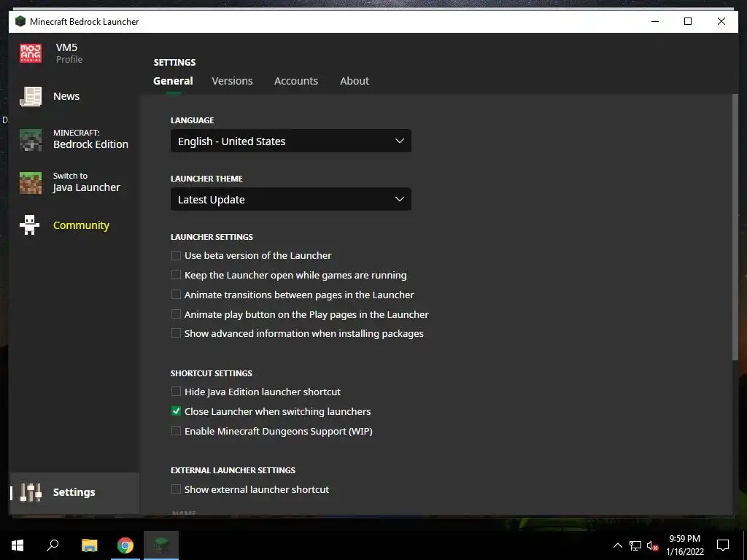The width and height of the screenshot is (747, 560).
Task: Click the Minecraft launcher taskbar button
Action: click(x=161, y=545)
